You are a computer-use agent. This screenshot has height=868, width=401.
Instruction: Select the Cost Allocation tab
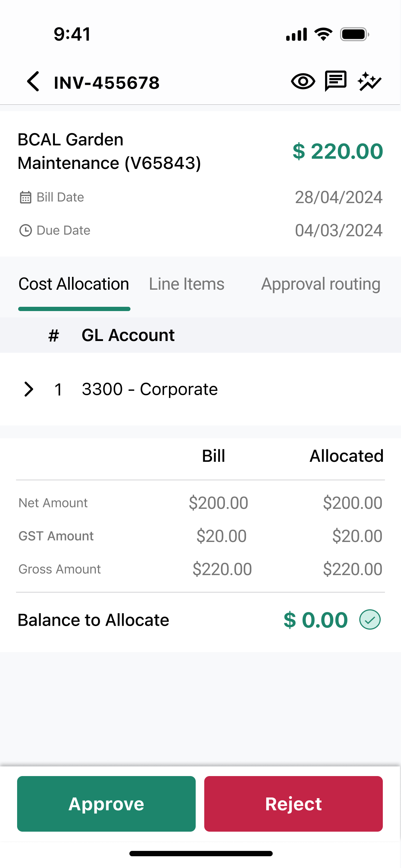[x=74, y=284]
